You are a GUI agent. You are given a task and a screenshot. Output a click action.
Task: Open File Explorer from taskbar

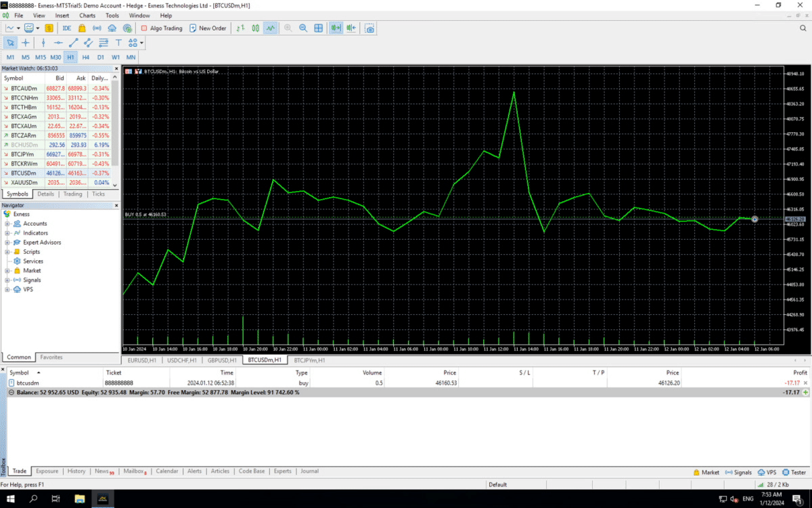(79, 499)
